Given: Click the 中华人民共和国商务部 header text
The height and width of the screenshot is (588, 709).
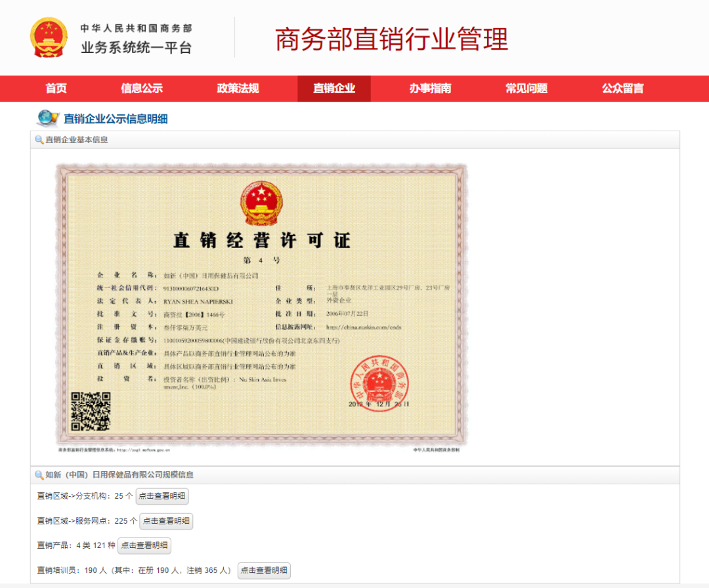Looking at the screenshot, I should pos(137,28).
